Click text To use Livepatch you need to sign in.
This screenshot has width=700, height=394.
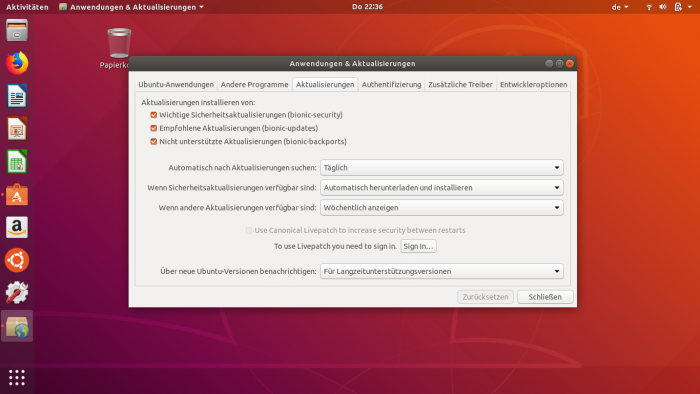pyautogui.click(x=335, y=246)
